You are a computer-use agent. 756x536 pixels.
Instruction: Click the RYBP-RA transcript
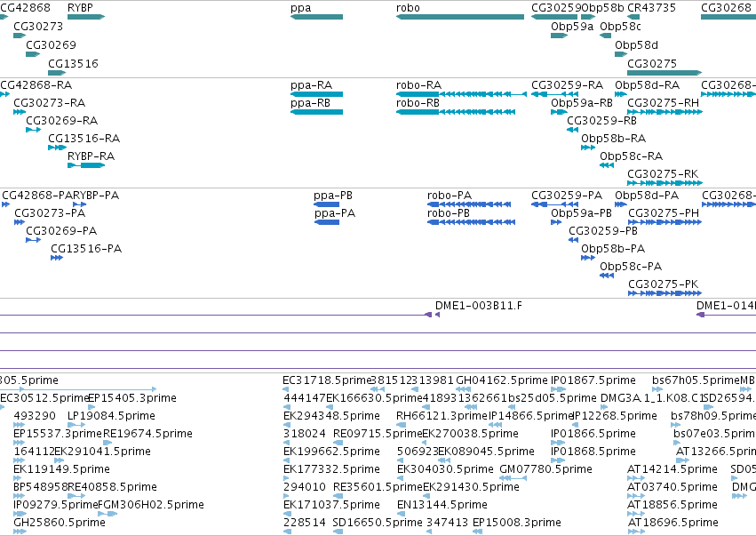tap(86, 165)
